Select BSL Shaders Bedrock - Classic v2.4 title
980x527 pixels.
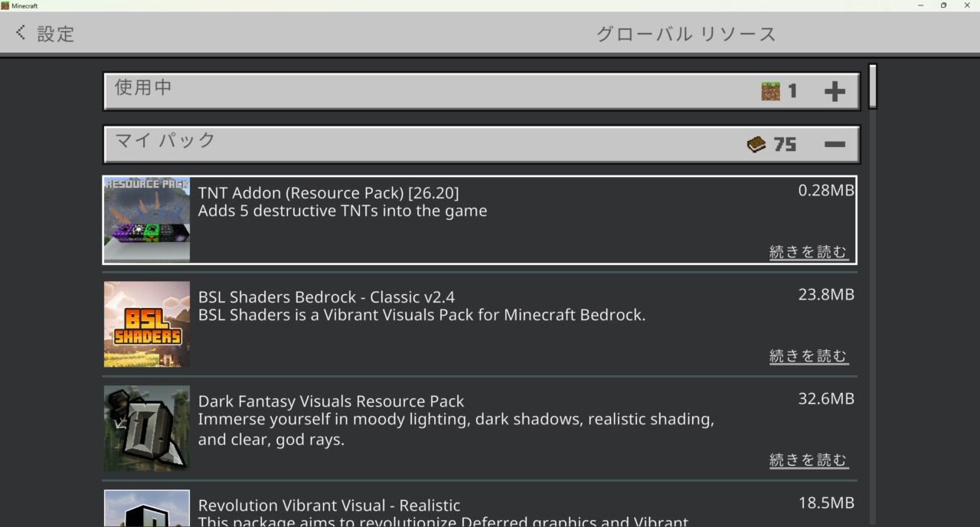click(327, 296)
